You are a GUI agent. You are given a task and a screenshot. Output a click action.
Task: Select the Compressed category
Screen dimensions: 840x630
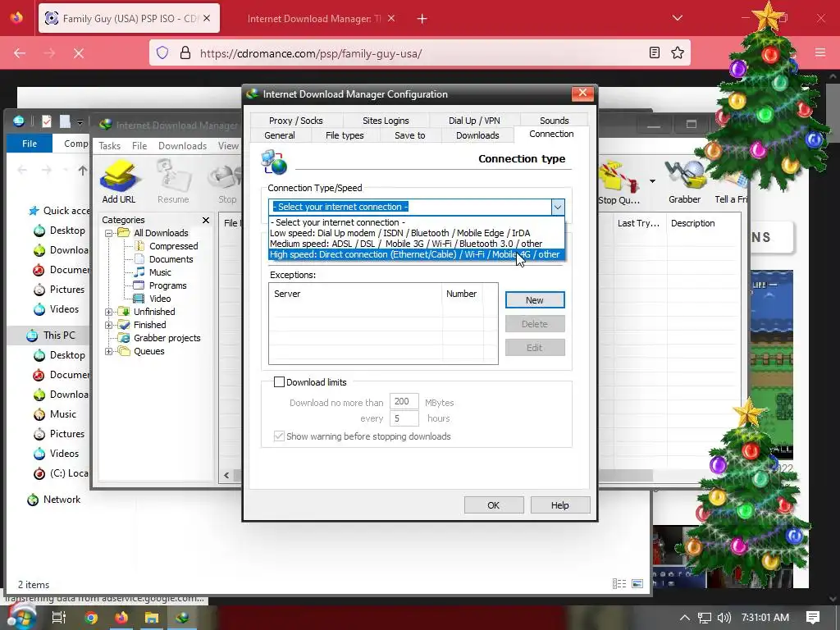click(173, 246)
